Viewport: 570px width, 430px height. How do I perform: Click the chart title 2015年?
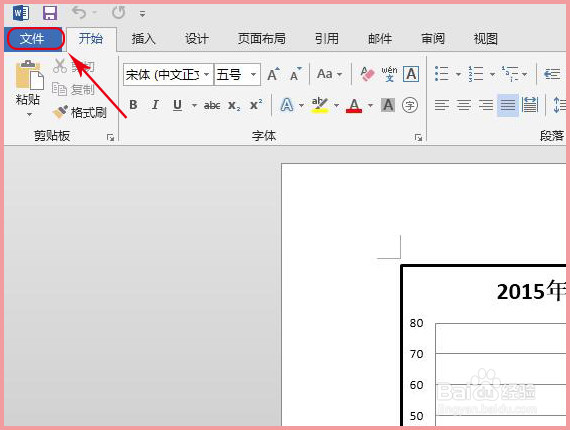click(x=531, y=291)
